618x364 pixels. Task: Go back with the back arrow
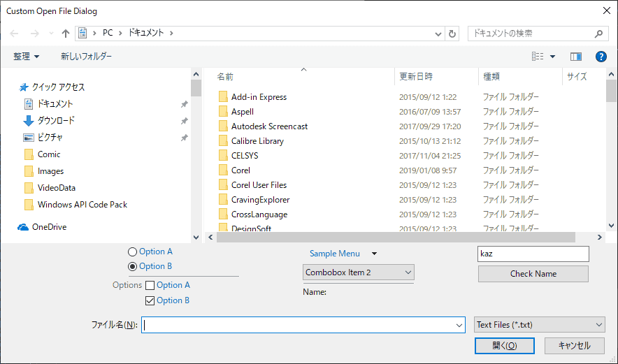coord(14,34)
